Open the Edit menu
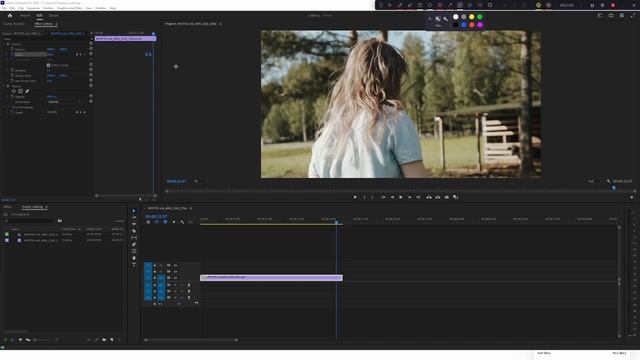This screenshot has width=640, height=360. [x=12, y=8]
